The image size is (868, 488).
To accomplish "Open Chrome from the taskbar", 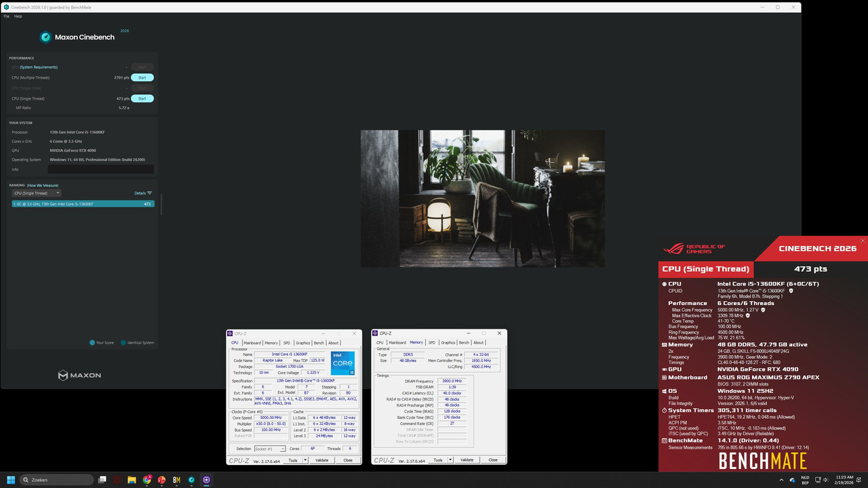I will (x=147, y=480).
